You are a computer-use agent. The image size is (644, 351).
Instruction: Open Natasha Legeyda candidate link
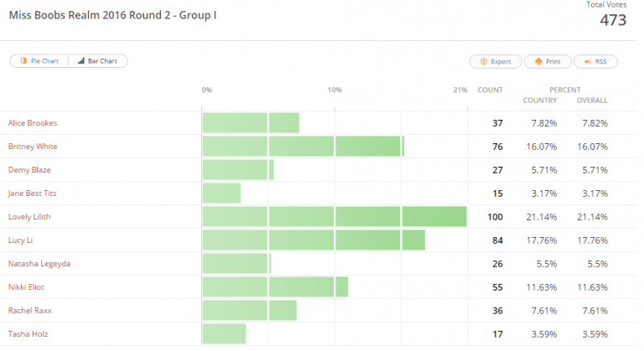coord(39,264)
